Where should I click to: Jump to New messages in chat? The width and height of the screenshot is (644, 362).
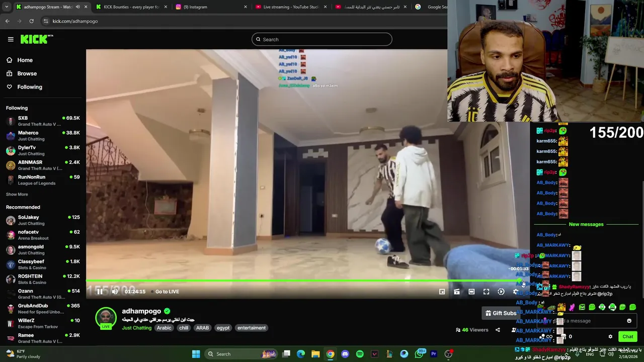pyautogui.click(x=586, y=224)
